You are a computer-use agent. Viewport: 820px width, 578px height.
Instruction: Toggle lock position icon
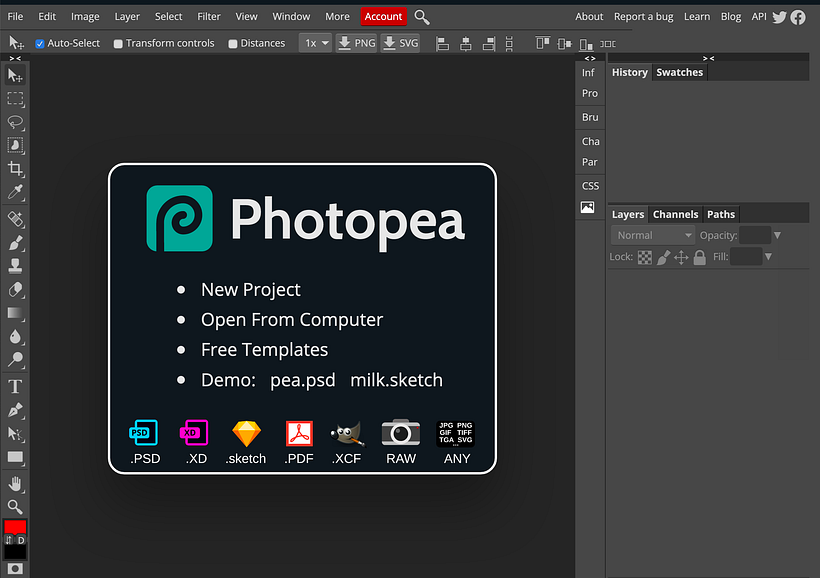pyautogui.click(x=681, y=257)
